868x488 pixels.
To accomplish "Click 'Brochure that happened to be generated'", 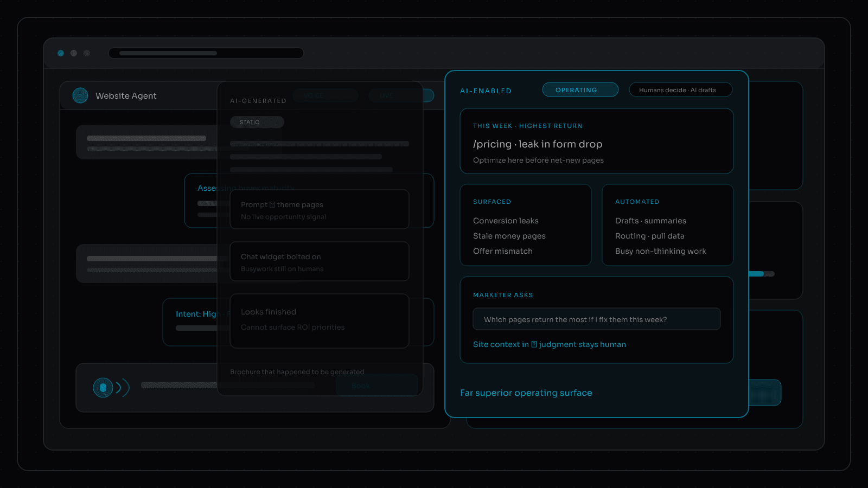I will (x=297, y=372).
